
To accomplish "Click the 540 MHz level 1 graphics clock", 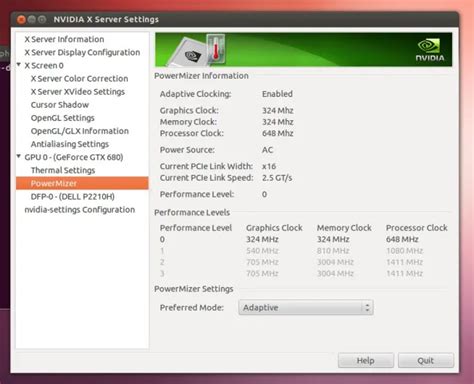I will (262, 251).
